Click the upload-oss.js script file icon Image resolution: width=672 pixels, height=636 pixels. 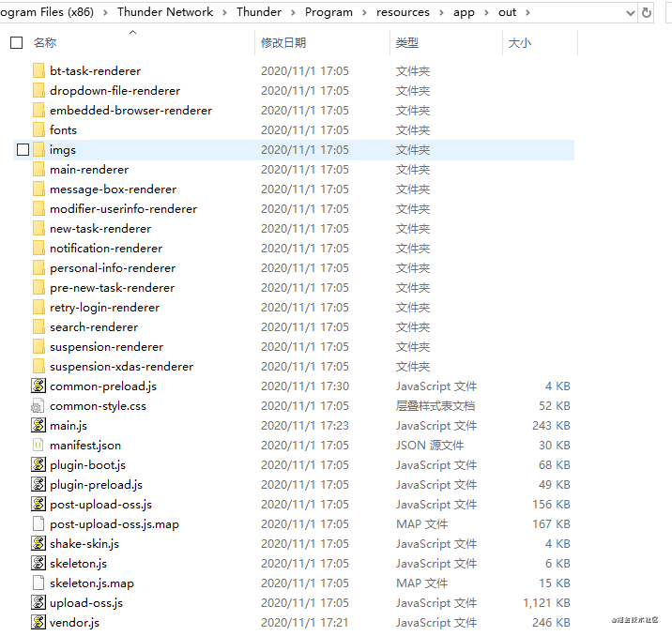(x=38, y=602)
